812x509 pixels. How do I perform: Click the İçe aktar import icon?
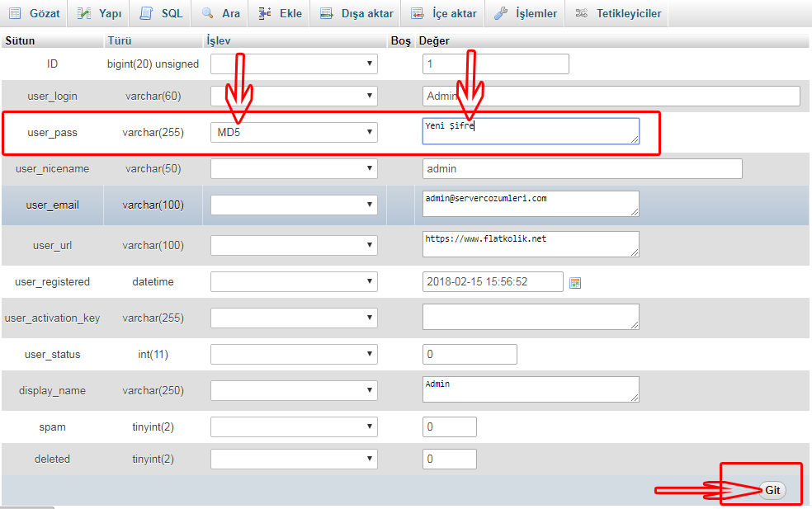417,13
